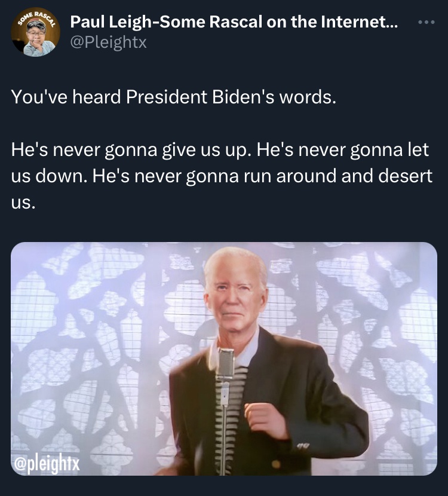This screenshot has height=496, width=448.
Task: Select the line 'You've heard President Biden's words.'
Action: (174, 96)
